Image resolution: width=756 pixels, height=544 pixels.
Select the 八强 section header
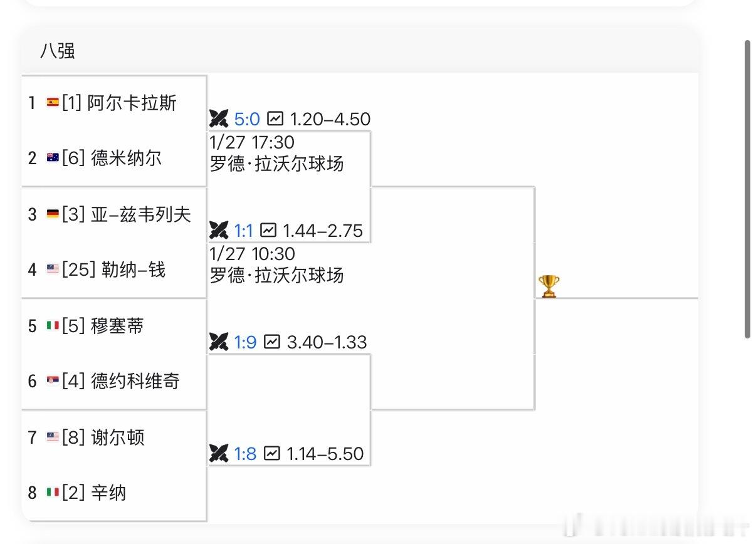[59, 51]
